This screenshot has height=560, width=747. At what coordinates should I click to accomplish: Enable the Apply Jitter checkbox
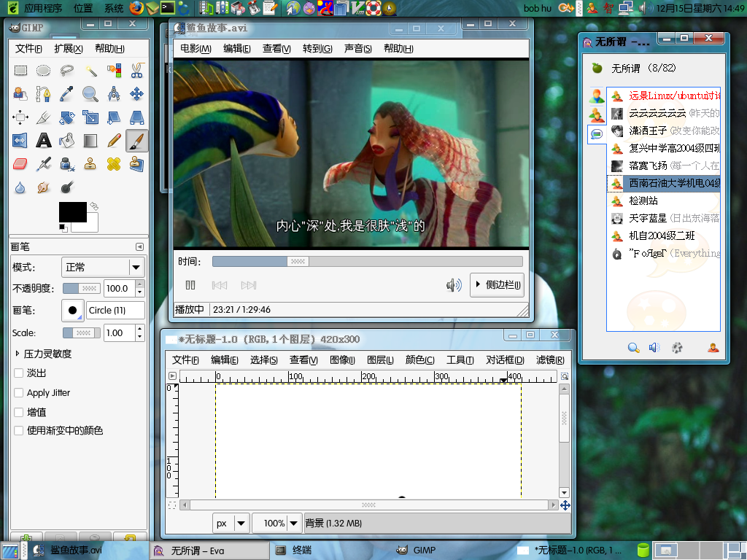click(x=19, y=393)
